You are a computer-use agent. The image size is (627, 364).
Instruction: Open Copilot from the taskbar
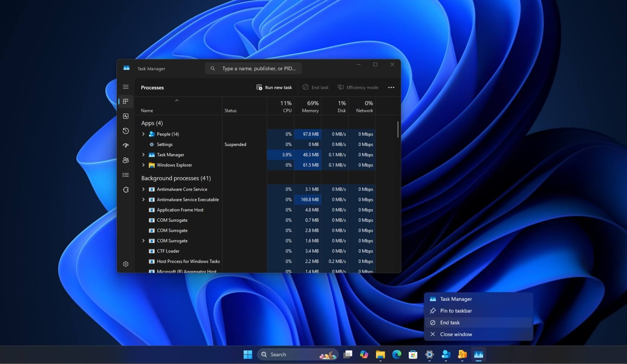[364, 354]
